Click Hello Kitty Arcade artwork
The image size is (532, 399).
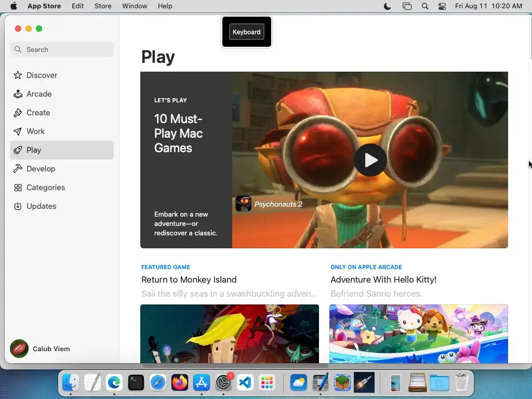pos(419,334)
